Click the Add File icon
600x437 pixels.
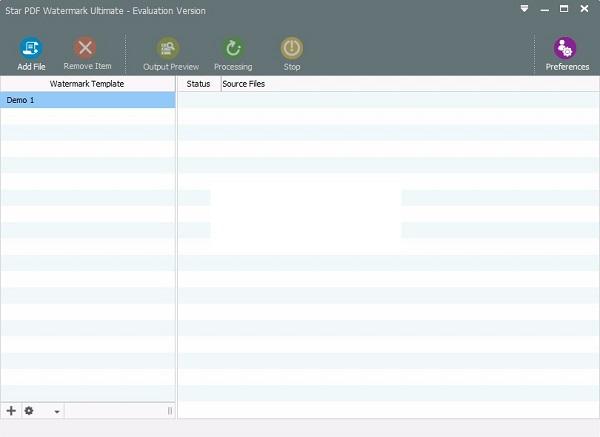(x=31, y=48)
